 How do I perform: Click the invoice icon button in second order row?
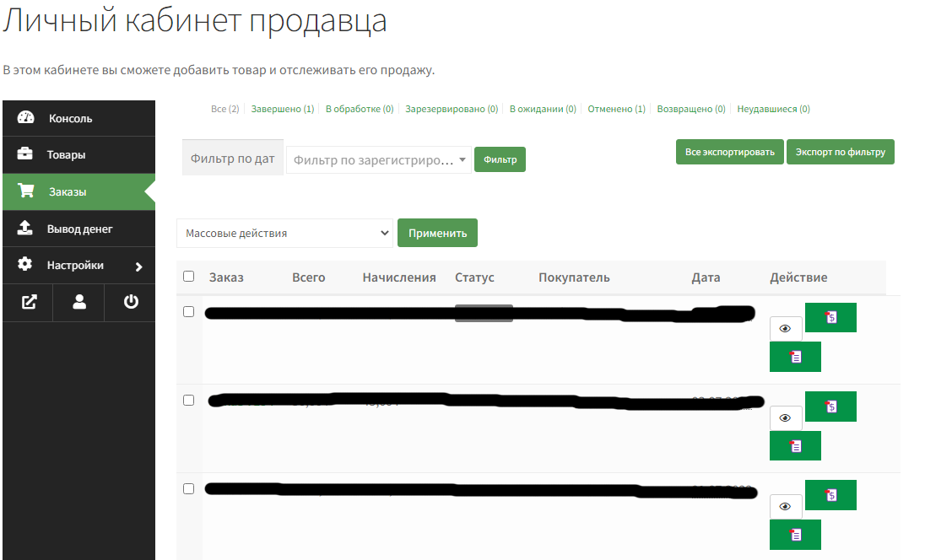[830, 407]
